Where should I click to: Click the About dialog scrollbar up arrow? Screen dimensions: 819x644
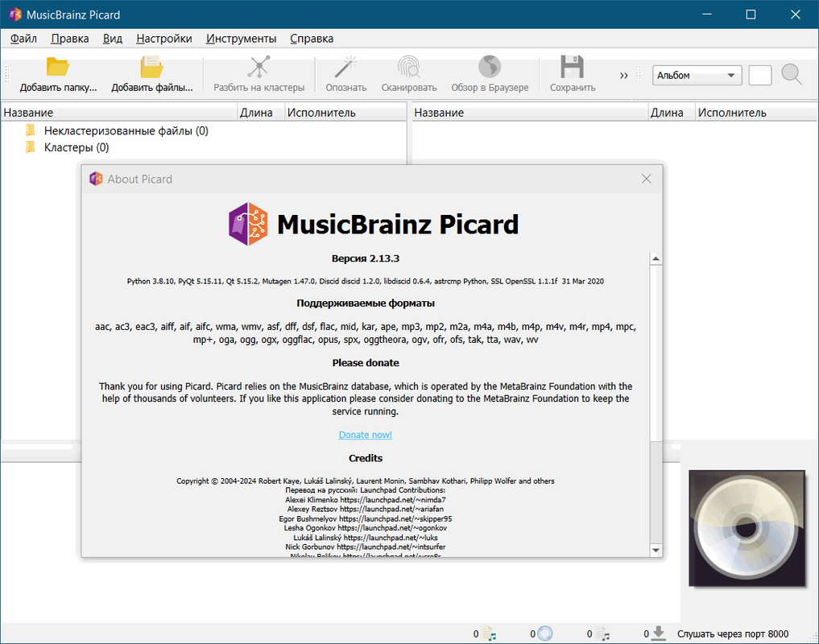point(656,258)
